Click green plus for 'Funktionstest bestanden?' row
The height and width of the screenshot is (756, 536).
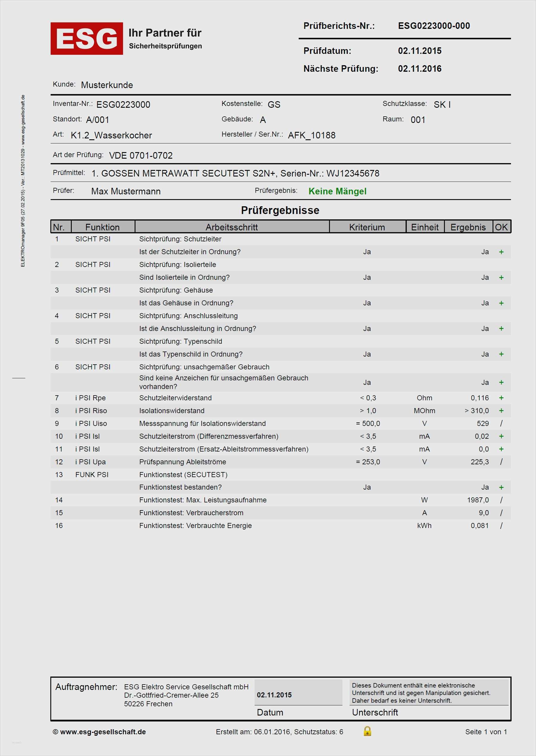click(501, 487)
